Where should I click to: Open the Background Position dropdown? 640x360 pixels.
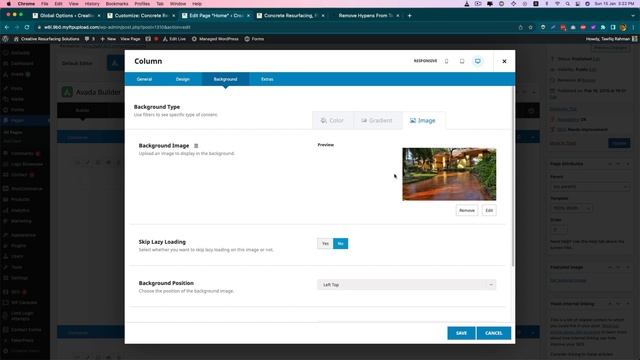click(x=407, y=285)
